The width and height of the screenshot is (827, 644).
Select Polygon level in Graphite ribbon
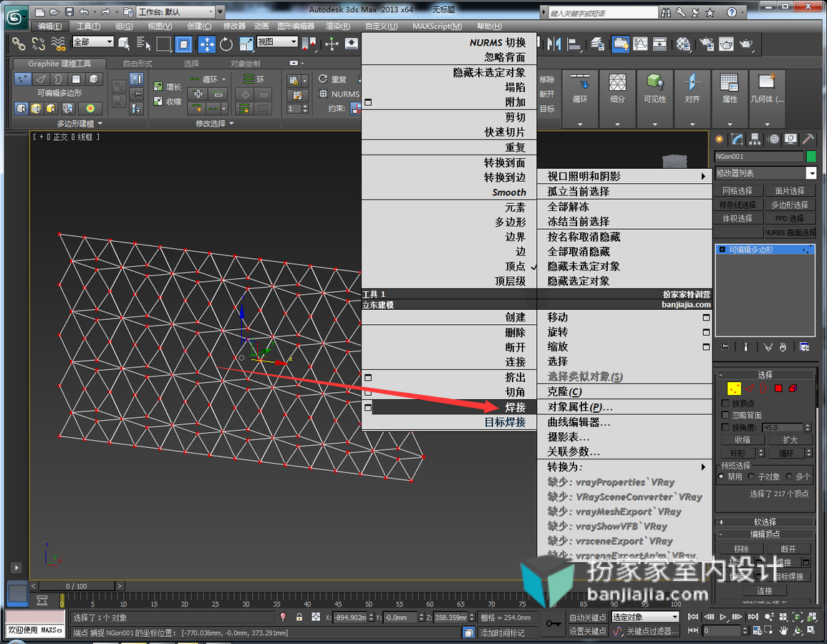[x=76, y=79]
